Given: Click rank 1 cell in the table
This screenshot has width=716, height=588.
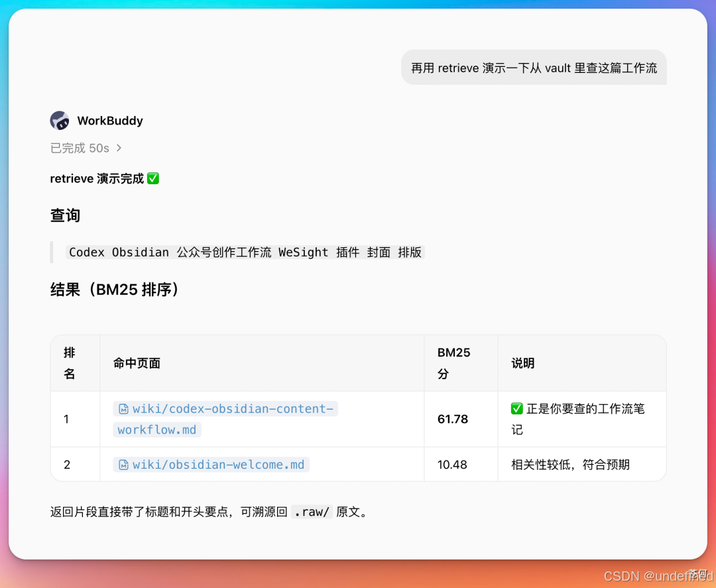Looking at the screenshot, I should pos(75,419).
